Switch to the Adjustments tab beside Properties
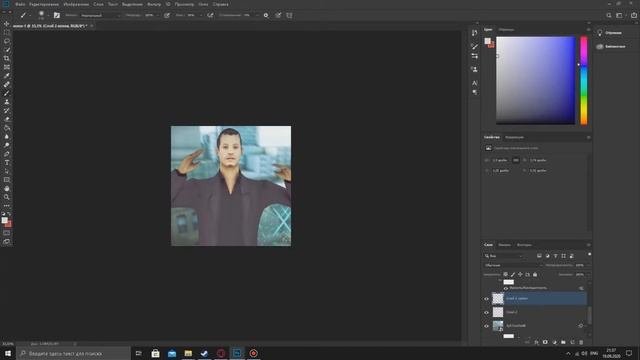This screenshot has height=360, width=640. [514, 137]
